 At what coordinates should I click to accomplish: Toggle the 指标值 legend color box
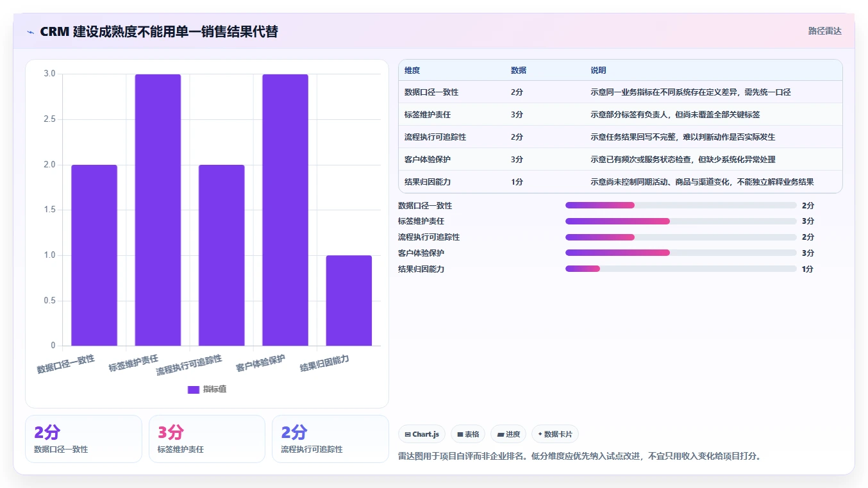(194, 389)
